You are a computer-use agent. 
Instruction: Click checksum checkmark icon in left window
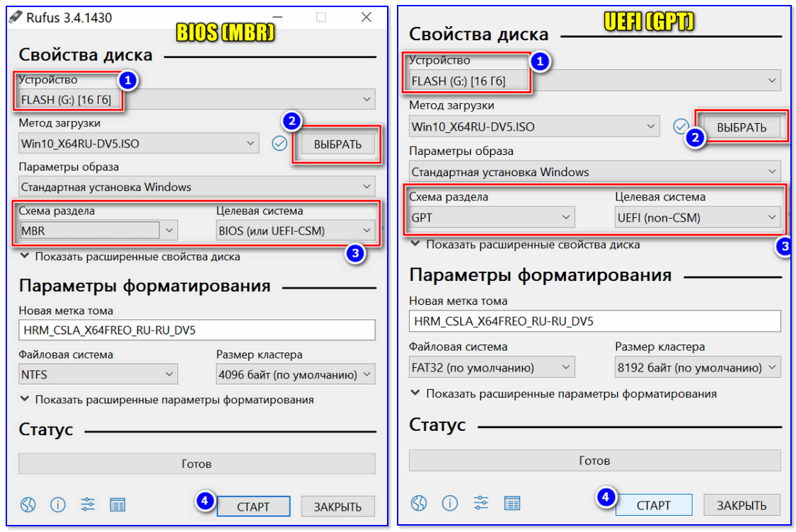(x=279, y=144)
